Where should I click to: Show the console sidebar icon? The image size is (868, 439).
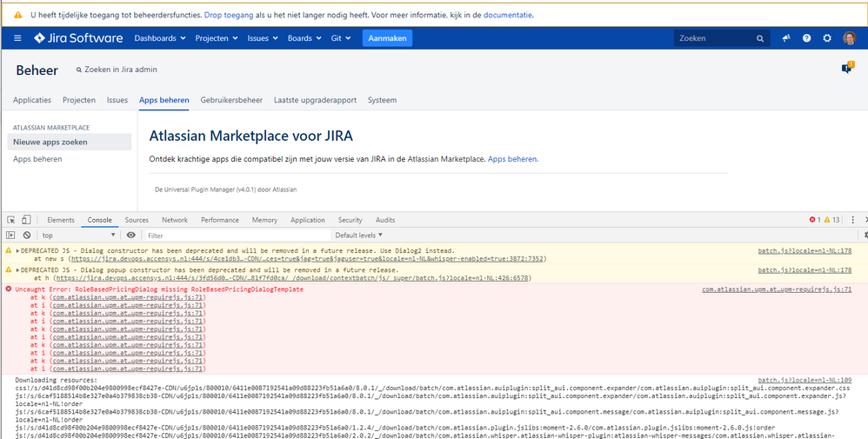click(10, 236)
